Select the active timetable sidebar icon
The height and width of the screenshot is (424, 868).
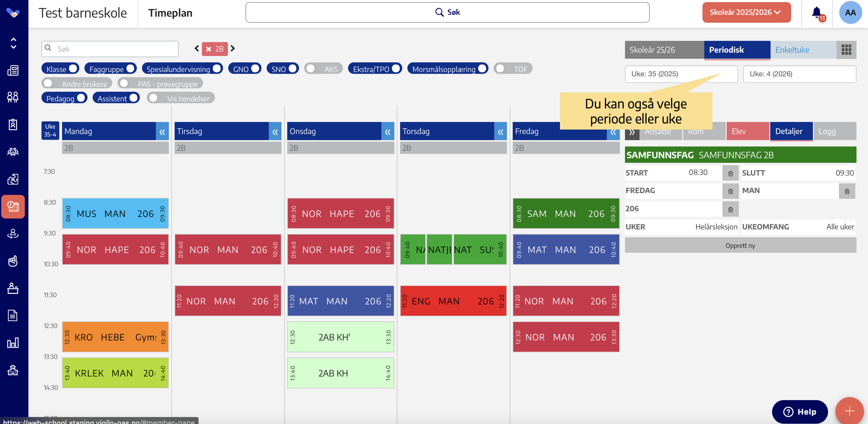[x=13, y=206]
